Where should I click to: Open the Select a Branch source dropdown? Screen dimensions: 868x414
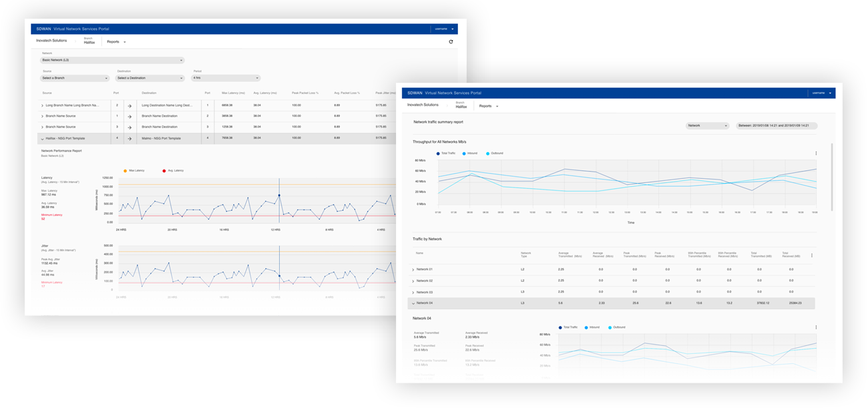[74, 78]
